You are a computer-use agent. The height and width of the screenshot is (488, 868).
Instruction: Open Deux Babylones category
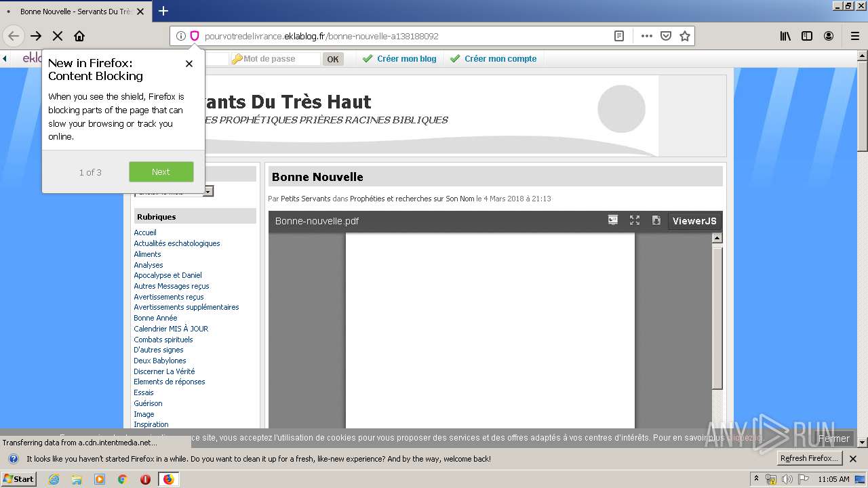pos(160,361)
